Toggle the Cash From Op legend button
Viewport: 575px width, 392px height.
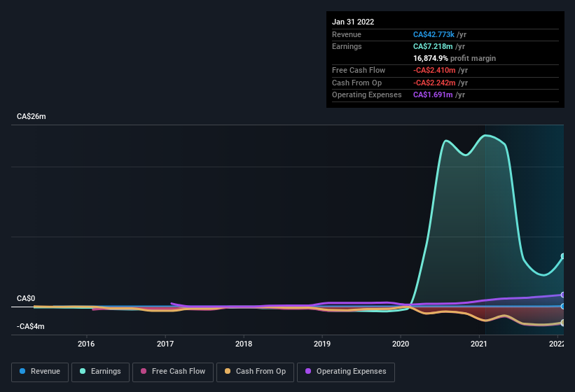[x=255, y=372]
